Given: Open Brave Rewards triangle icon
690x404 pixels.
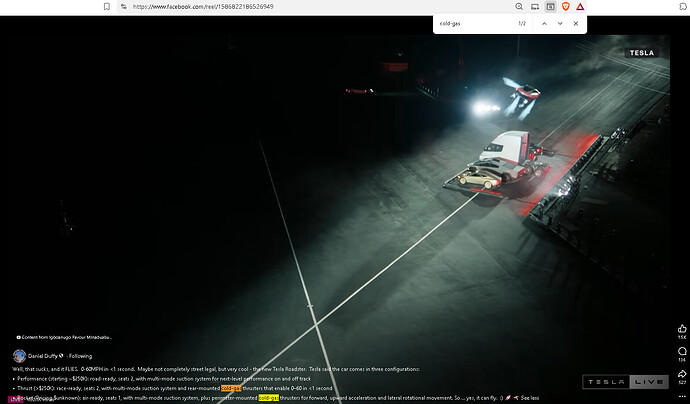Looking at the screenshot, I should (580, 7).
